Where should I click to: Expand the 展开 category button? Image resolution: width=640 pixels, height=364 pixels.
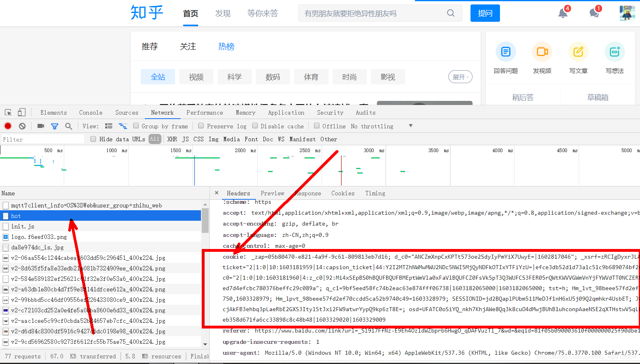point(460,77)
